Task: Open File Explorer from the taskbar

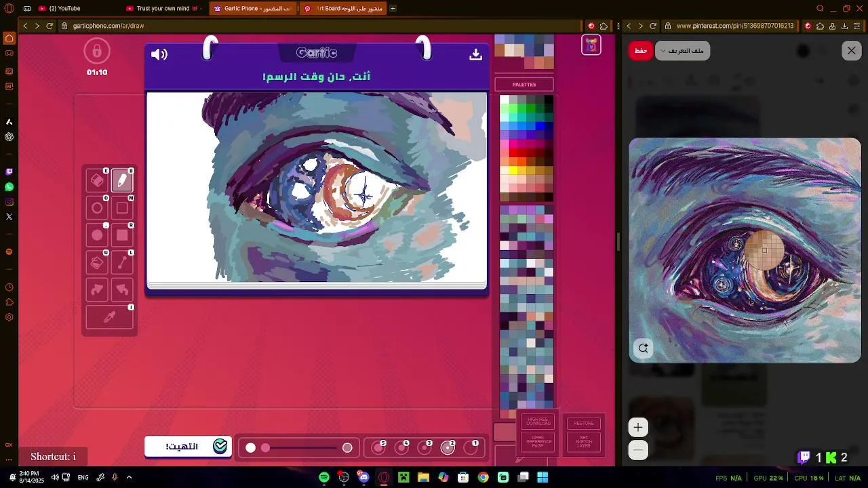Action: [x=423, y=477]
